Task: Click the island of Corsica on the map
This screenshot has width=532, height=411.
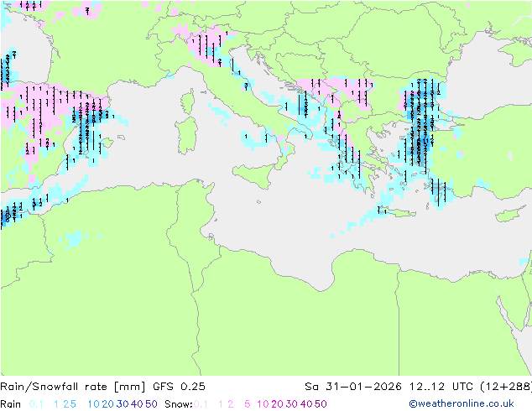Action: tap(188, 101)
